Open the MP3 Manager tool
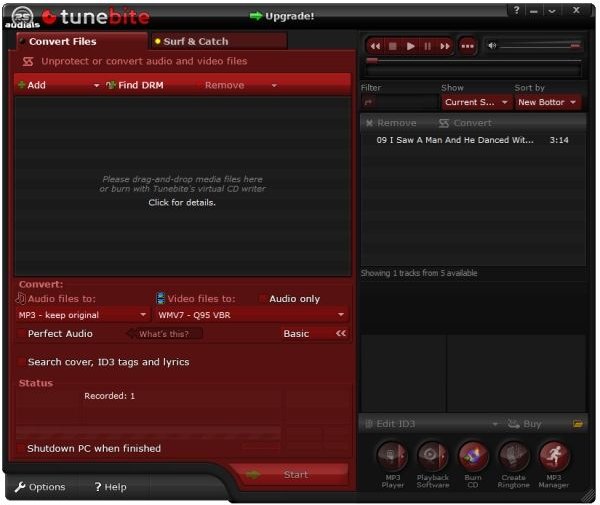600x505 pixels. [554, 464]
